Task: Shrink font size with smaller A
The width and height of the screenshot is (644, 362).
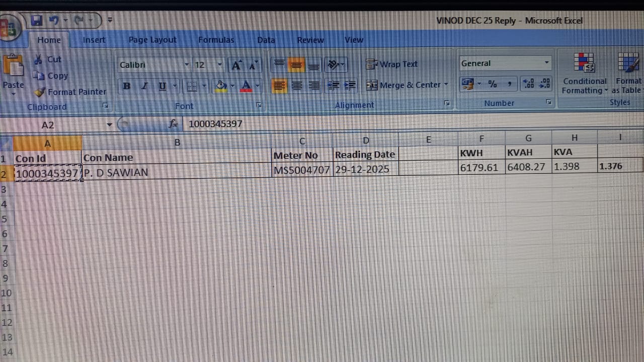Action: point(253,65)
